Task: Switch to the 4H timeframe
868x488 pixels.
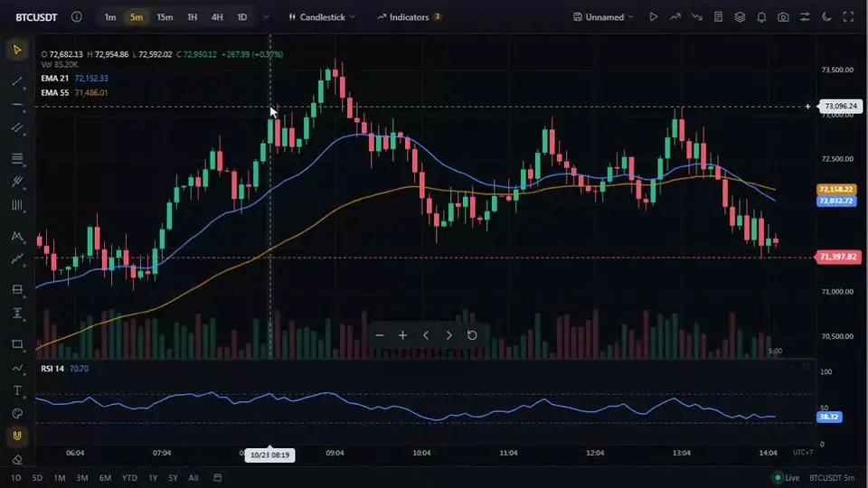Action: click(217, 17)
